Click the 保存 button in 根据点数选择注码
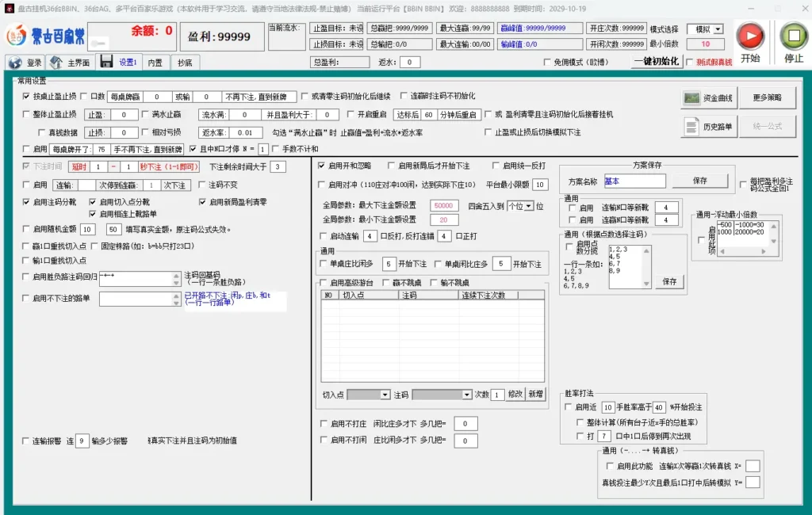812x515 pixels. click(669, 281)
